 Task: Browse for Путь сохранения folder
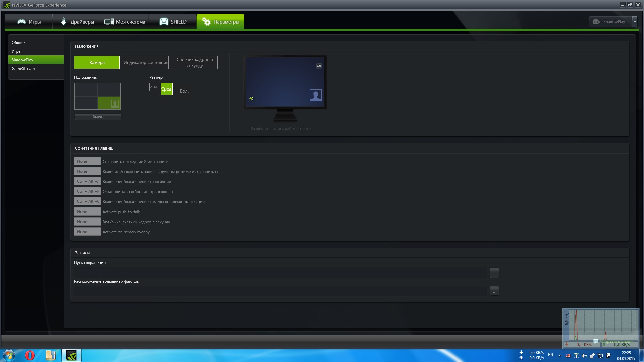[494, 273]
